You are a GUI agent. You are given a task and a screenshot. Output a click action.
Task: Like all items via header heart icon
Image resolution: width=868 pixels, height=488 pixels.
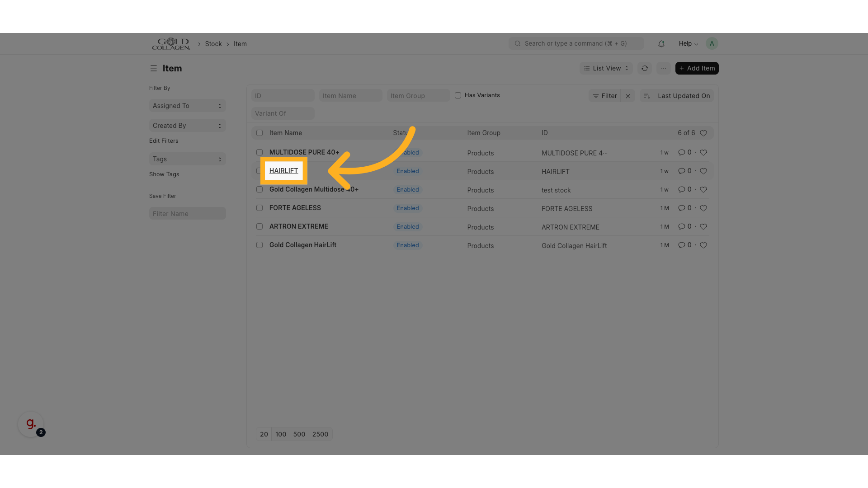click(x=703, y=133)
